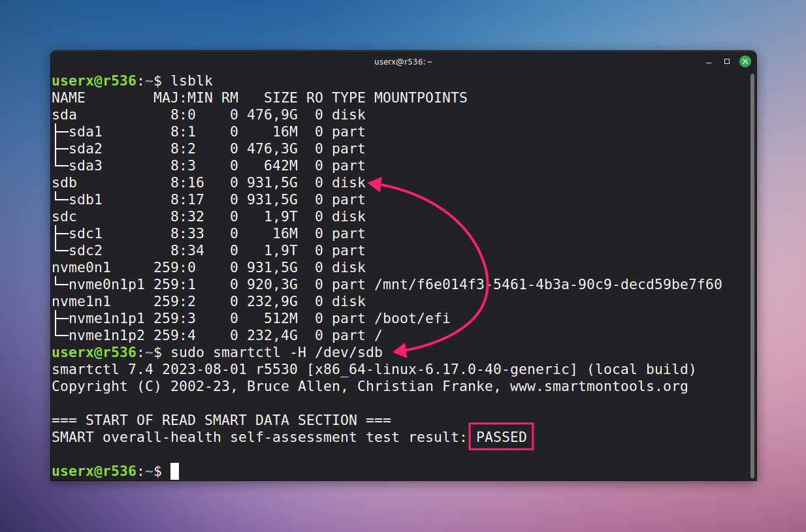
Task: Click the terminal vertical scrollbar
Action: pyautogui.click(x=753, y=276)
